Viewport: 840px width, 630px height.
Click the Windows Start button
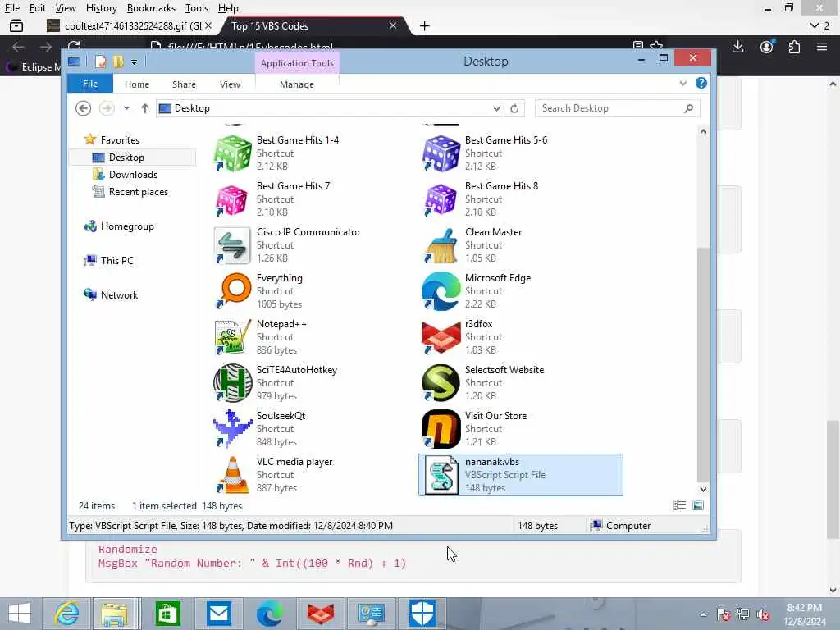pos(20,614)
